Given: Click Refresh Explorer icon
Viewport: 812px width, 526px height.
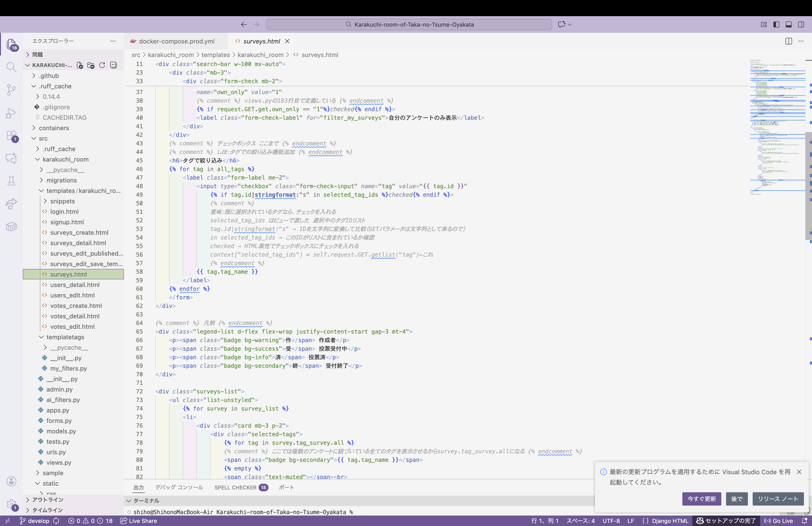Looking at the screenshot, I should click(x=102, y=65).
